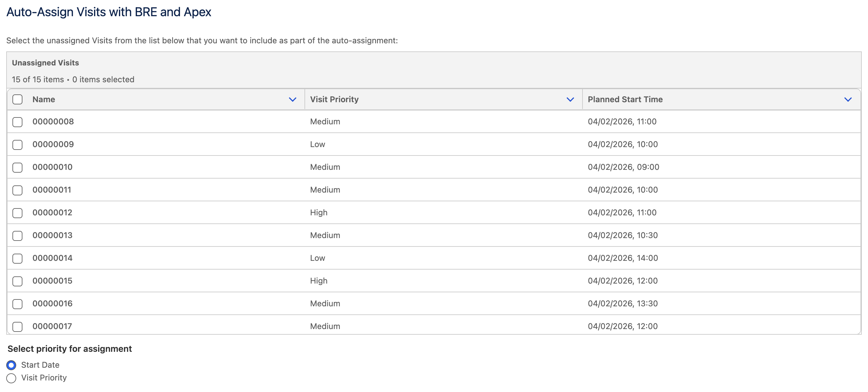Check the select-all visits checkbox

click(x=17, y=99)
